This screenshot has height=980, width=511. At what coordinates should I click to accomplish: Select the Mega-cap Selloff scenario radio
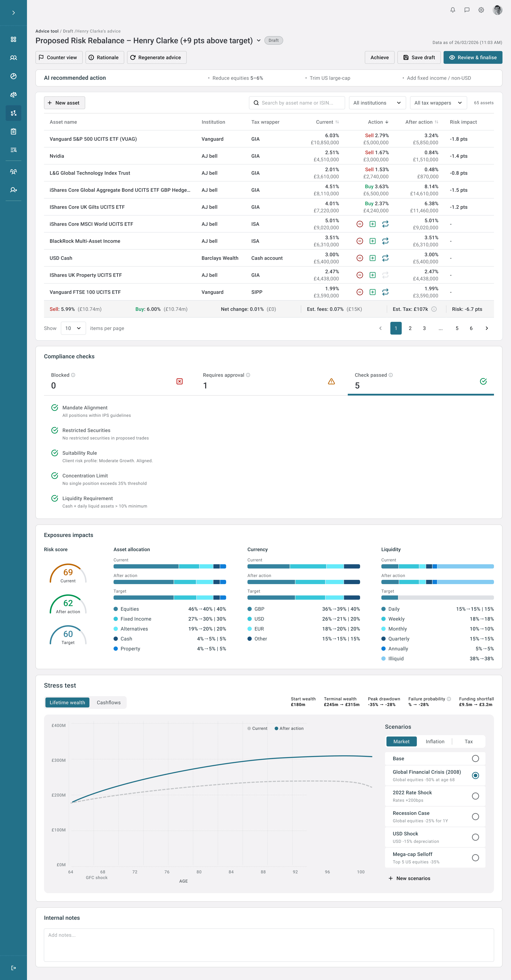click(475, 858)
